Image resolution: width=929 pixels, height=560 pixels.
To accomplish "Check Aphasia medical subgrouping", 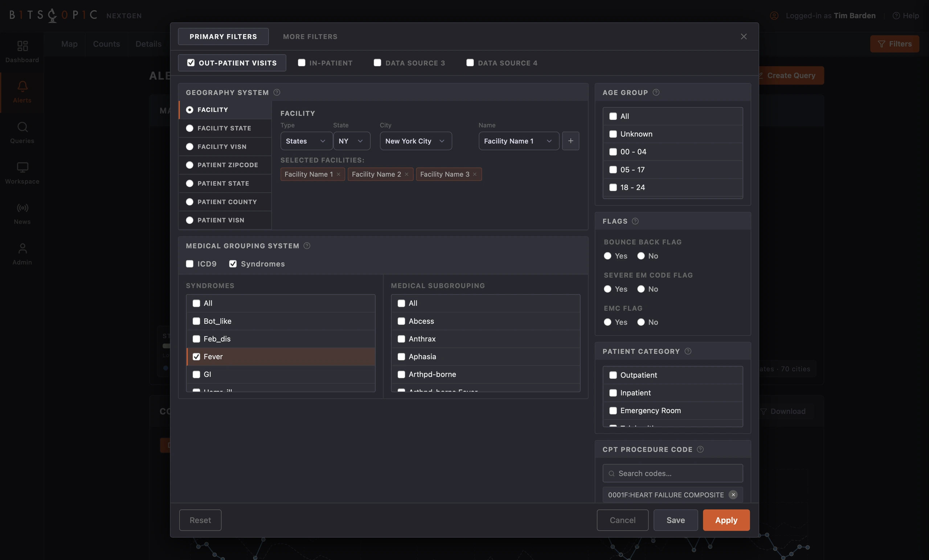I will coord(401,357).
